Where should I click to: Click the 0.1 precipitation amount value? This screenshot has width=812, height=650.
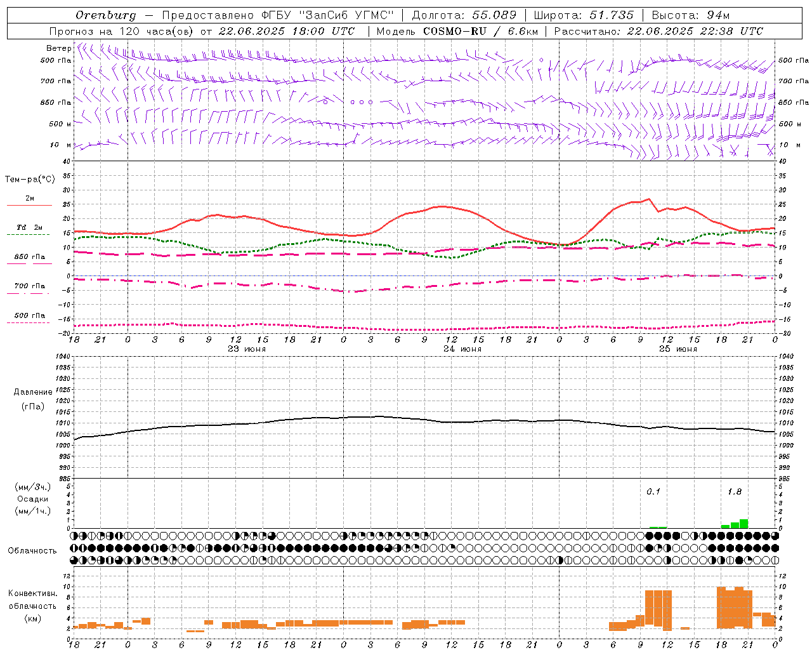coord(653,491)
